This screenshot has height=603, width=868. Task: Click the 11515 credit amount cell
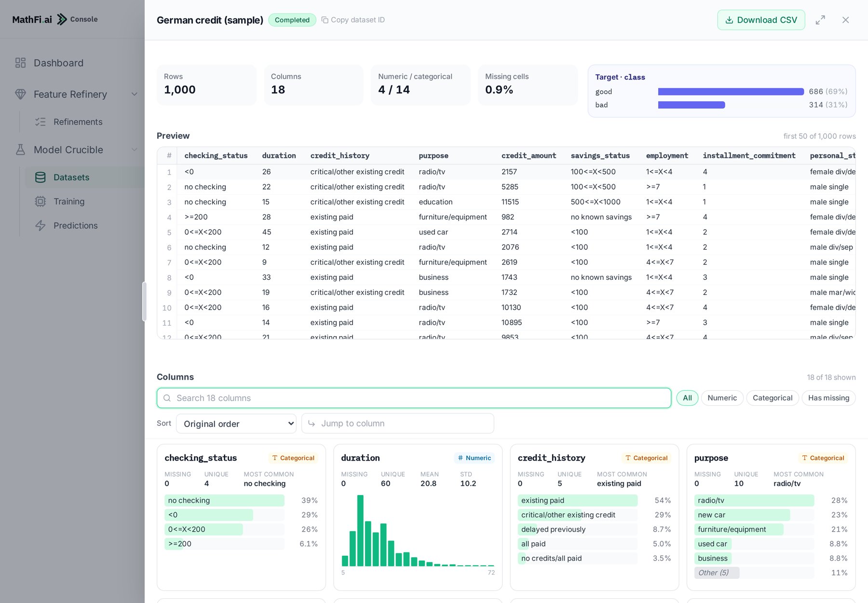tap(511, 202)
